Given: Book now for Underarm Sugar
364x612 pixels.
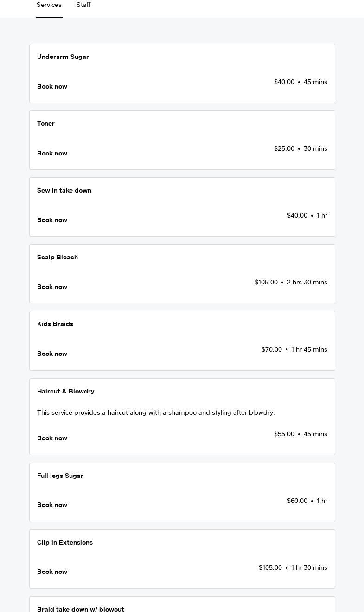Looking at the screenshot, I should [52, 87].
